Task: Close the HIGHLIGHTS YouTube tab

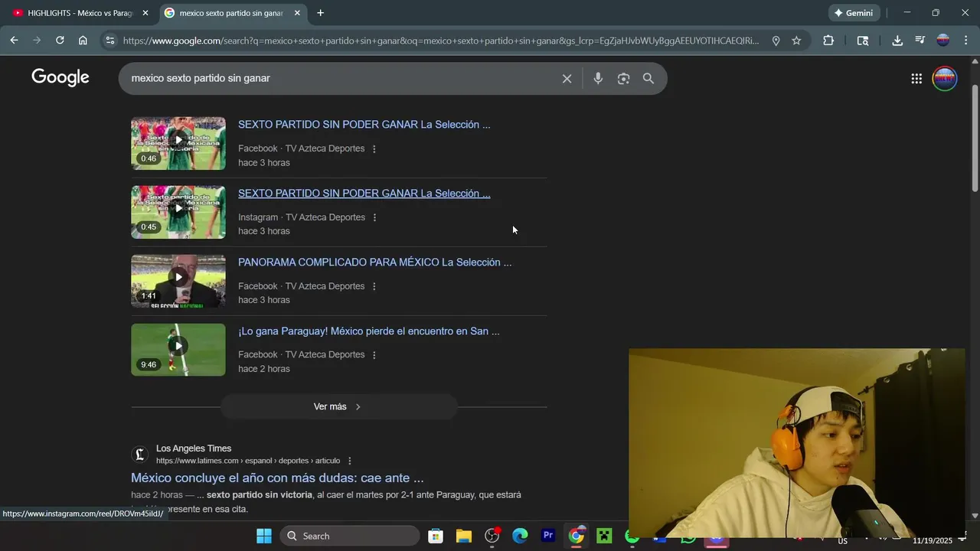Action: point(145,13)
